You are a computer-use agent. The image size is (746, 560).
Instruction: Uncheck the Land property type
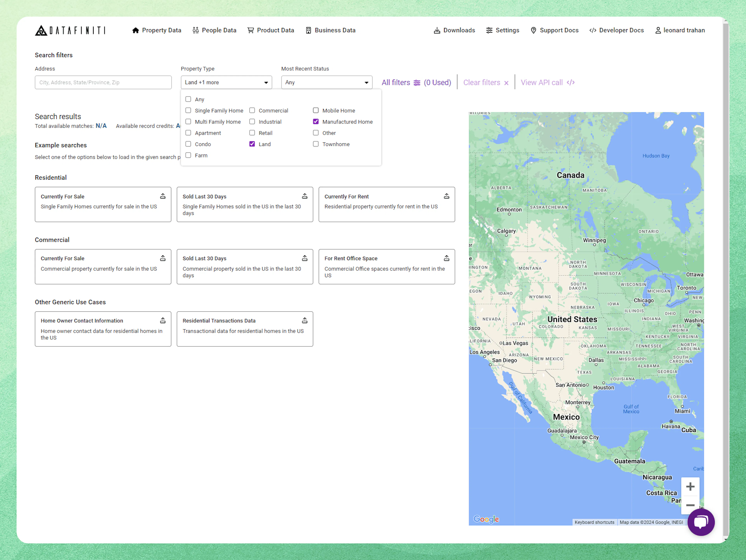point(252,144)
